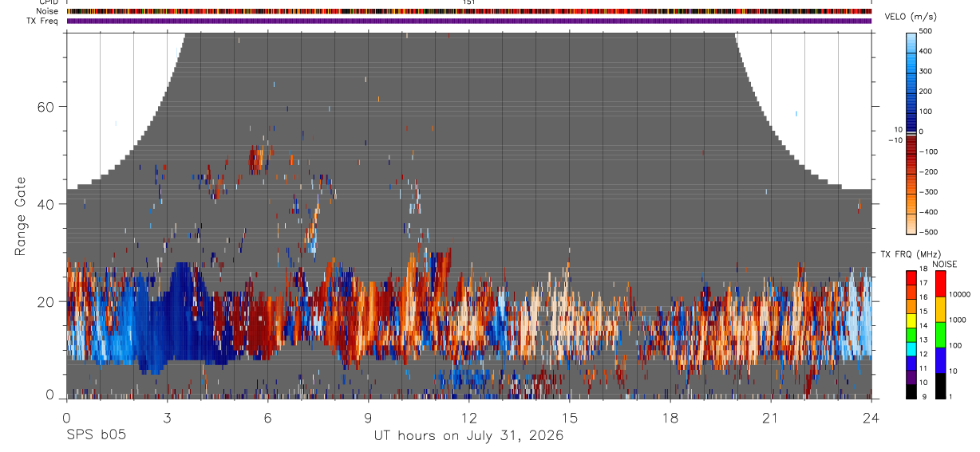Click the red 18 MHz frequency swatch
980x452 pixels.
pos(911,277)
